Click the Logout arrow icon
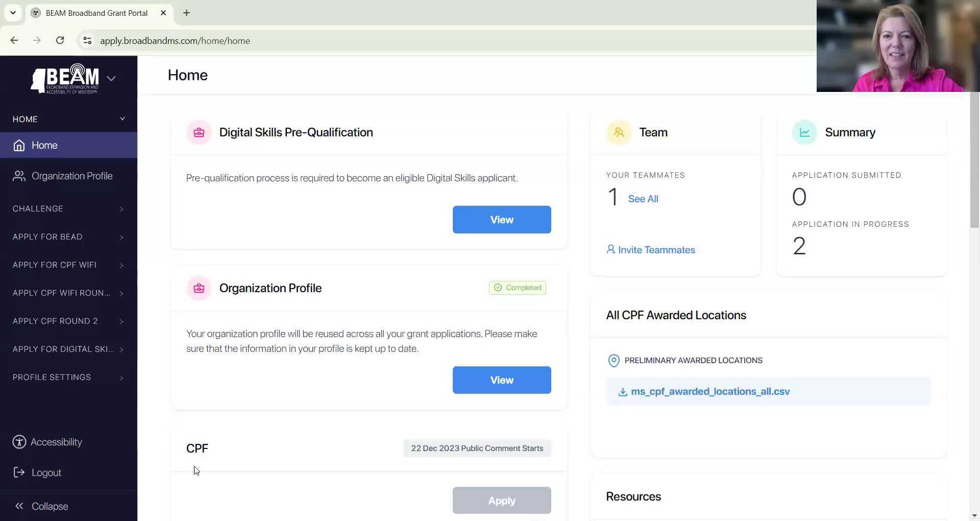The width and height of the screenshot is (980, 521). coord(19,472)
